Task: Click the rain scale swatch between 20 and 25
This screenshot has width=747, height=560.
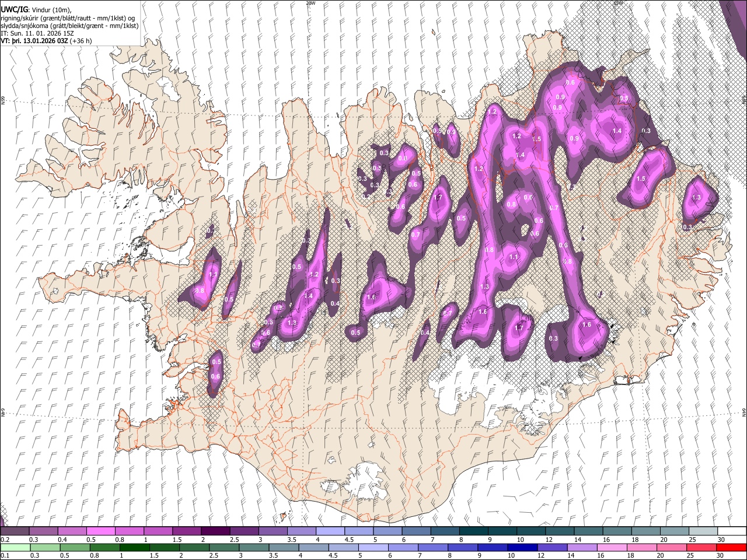Action: click(x=673, y=547)
